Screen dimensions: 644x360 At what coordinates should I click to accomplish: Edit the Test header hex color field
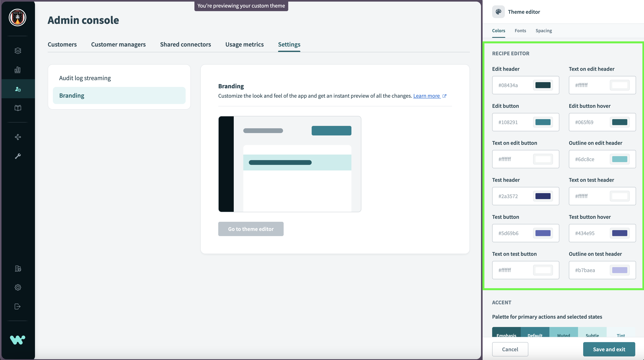click(515, 196)
